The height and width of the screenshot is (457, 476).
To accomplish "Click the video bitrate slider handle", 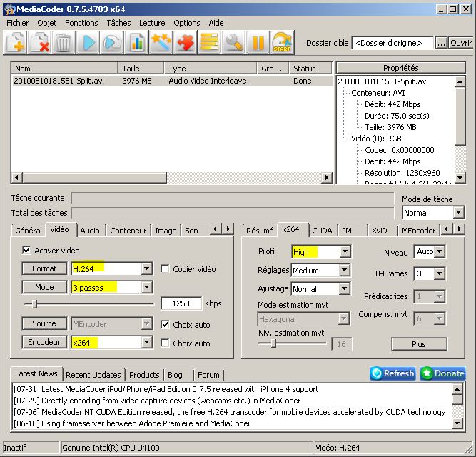I will [x=34, y=303].
